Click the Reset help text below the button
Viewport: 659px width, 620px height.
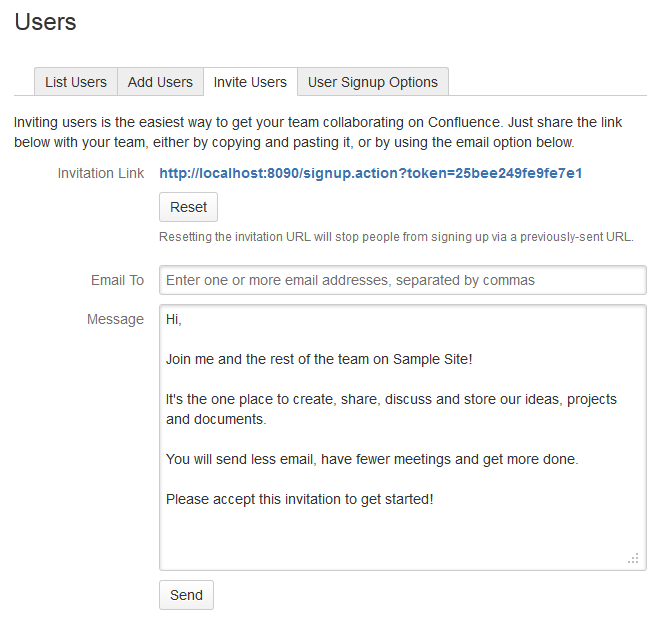click(x=396, y=237)
